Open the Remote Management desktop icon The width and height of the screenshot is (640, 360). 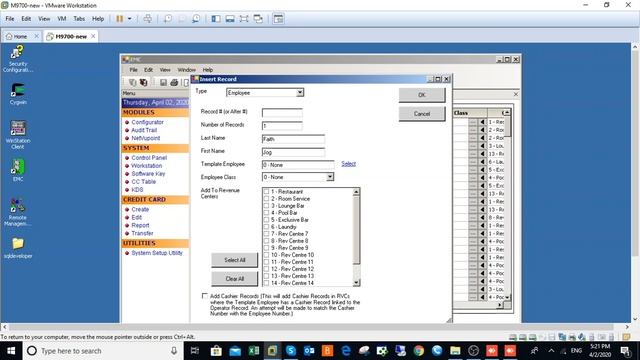[x=18, y=212]
